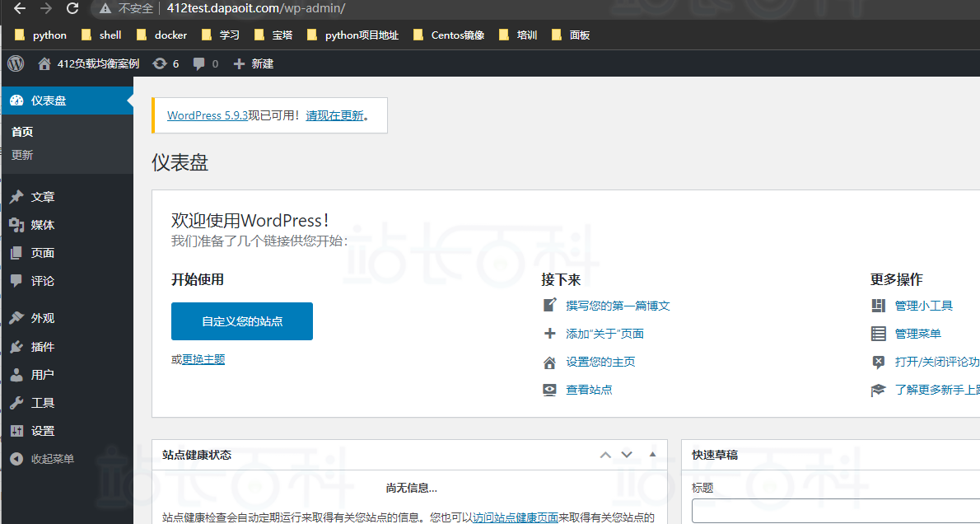This screenshot has width=980, height=524.
Task: Open the 首页 submenu item
Action: (x=22, y=132)
